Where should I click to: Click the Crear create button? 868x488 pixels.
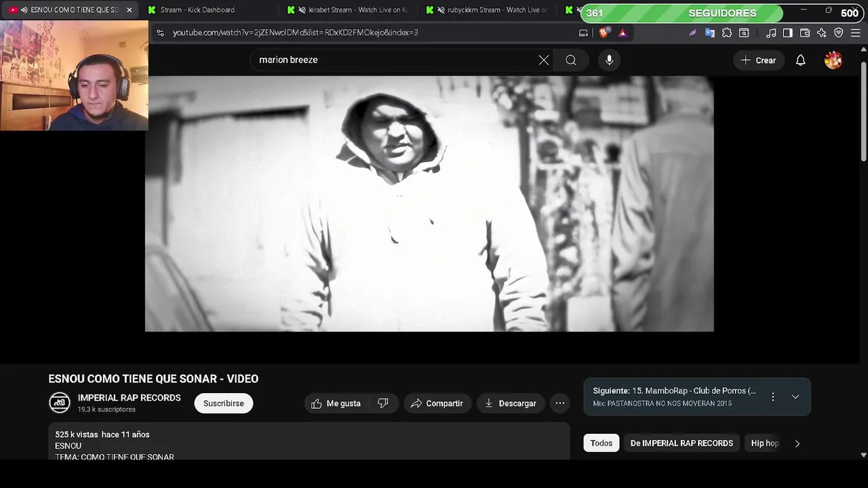pyautogui.click(x=758, y=60)
